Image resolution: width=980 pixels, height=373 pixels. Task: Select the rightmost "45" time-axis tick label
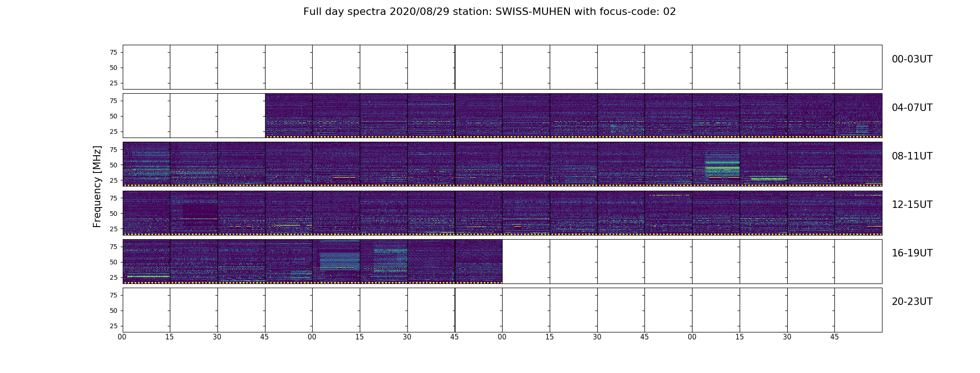pyautogui.click(x=834, y=337)
